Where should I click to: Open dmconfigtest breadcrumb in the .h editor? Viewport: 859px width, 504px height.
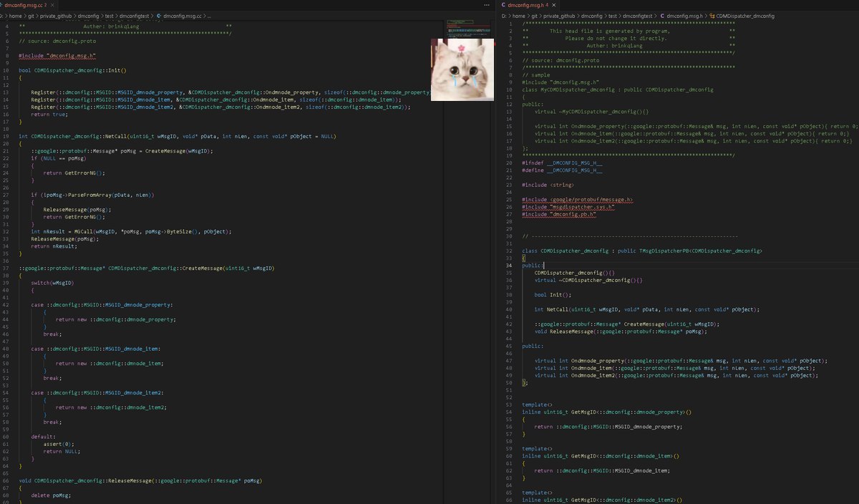(638, 16)
